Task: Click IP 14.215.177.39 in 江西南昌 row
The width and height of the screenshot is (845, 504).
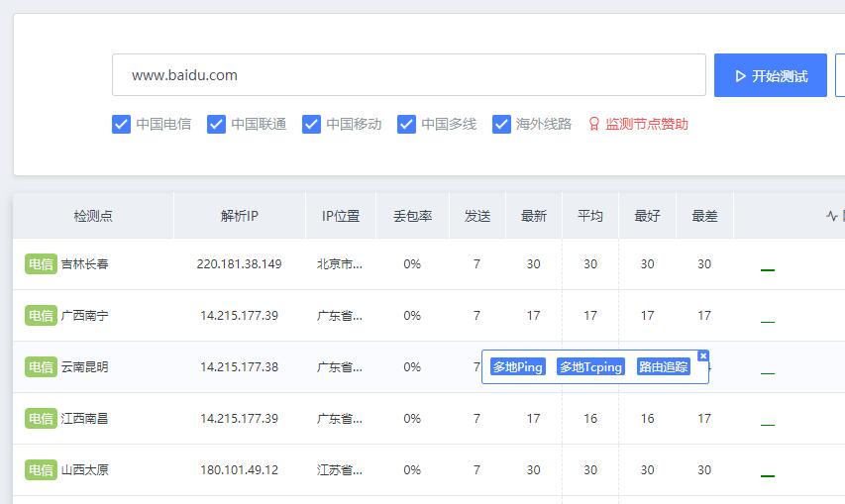Action: click(x=240, y=419)
